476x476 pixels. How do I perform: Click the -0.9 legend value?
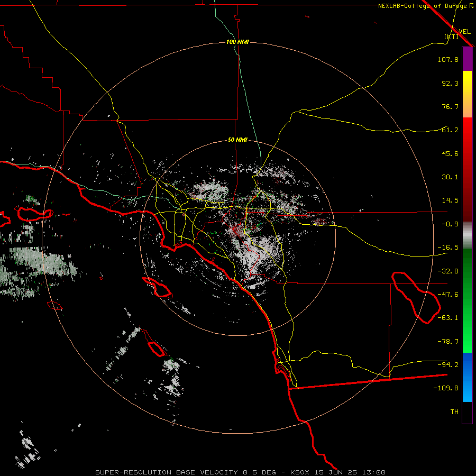tap(450, 224)
